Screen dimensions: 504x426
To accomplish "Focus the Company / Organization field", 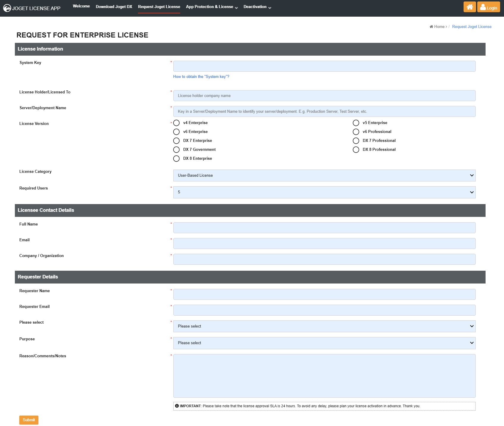I will tap(324, 259).
